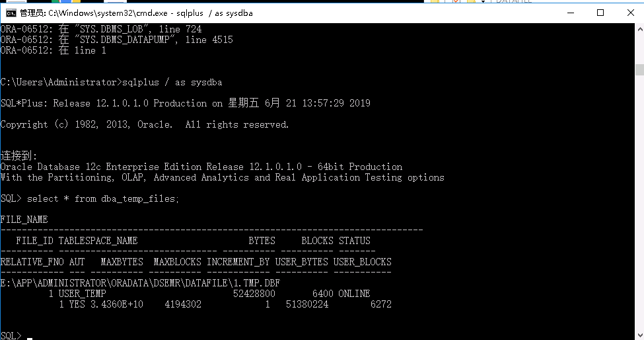Click the Oracle copyright line
Screen dimensions: 644x340
[x=145, y=124]
